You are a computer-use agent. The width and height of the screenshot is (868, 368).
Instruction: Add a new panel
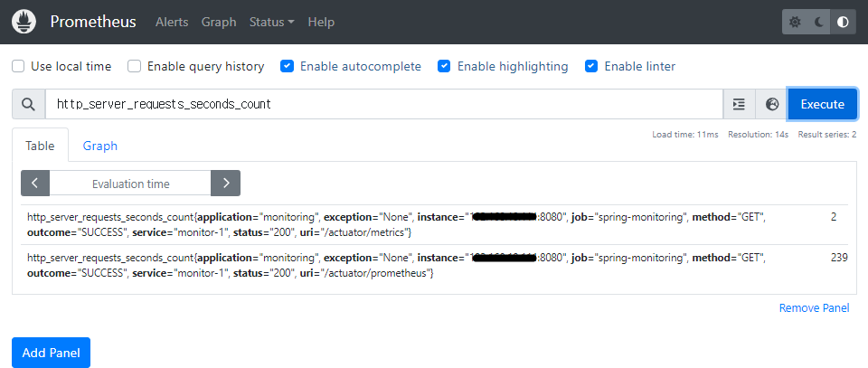pyautogui.click(x=51, y=353)
